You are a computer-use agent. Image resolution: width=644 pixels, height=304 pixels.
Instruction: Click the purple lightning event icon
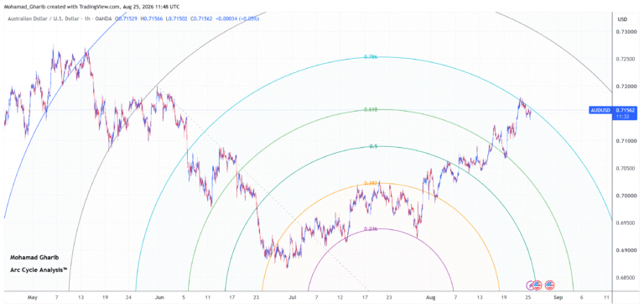pos(529,286)
